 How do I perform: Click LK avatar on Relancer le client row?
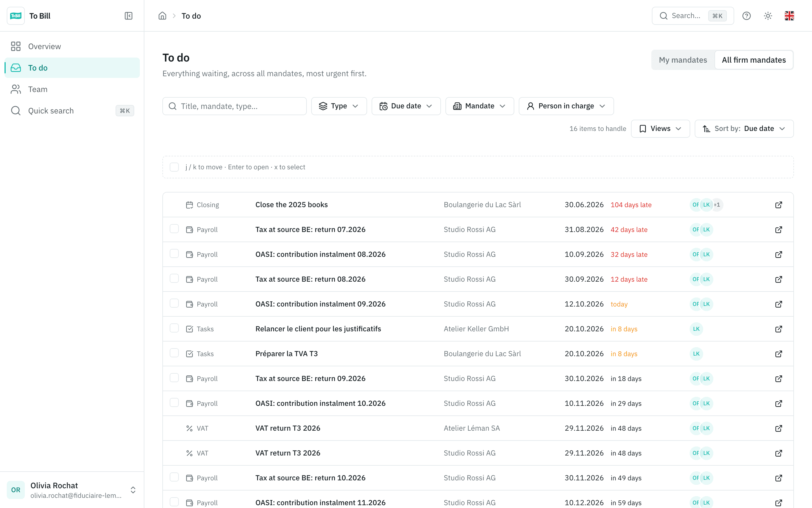pyautogui.click(x=696, y=329)
